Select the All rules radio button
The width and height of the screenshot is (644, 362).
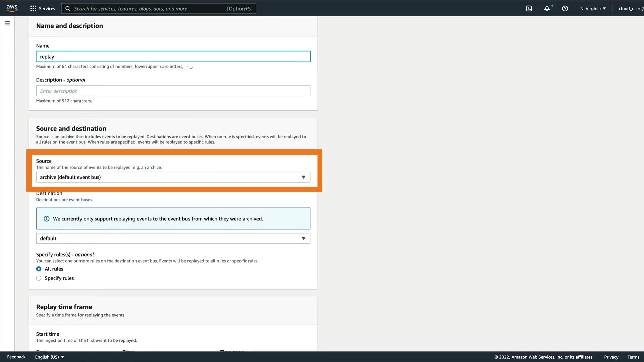coord(39,269)
